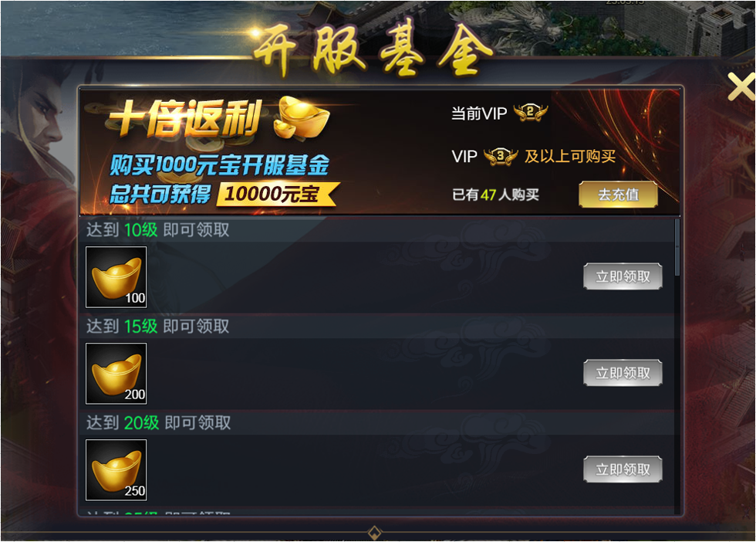Image resolution: width=756 pixels, height=542 pixels.
Task: Click the 已有 47 人购买 purchase count
Action: click(x=495, y=195)
